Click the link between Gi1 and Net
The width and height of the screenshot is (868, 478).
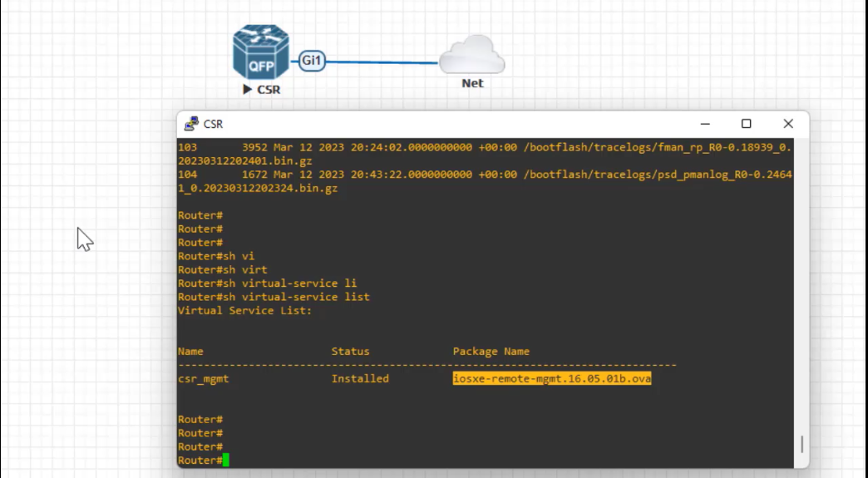coord(382,62)
